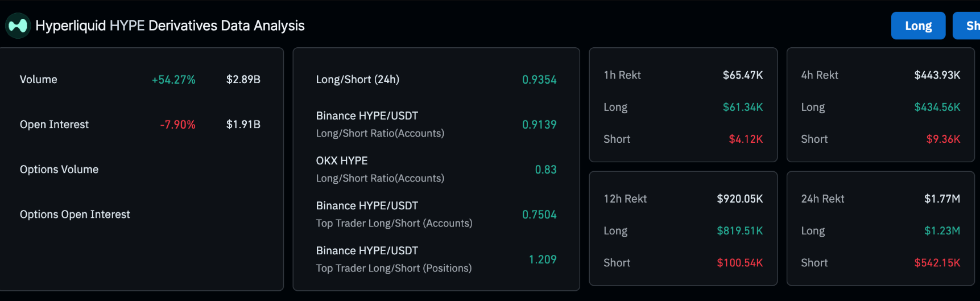This screenshot has height=301, width=980.
Task: Select the Volume row label
Action: click(x=39, y=80)
